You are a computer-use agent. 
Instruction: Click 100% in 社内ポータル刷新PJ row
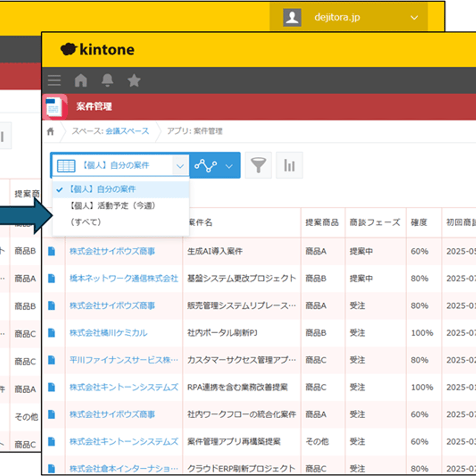tap(422, 333)
